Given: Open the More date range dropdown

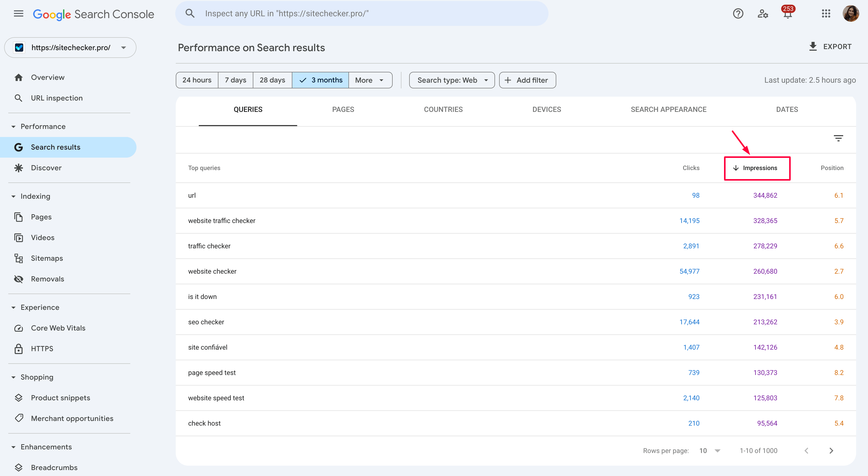Looking at the screenshot, I should [370, 80].
